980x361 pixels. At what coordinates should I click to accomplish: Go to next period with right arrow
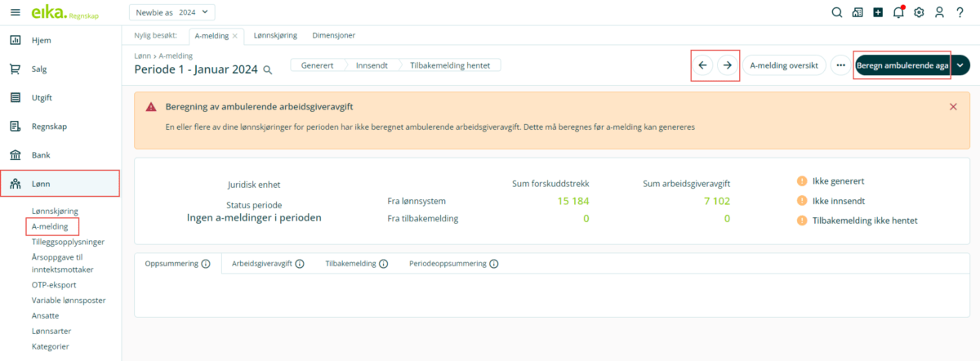click(x=727, y=65)
